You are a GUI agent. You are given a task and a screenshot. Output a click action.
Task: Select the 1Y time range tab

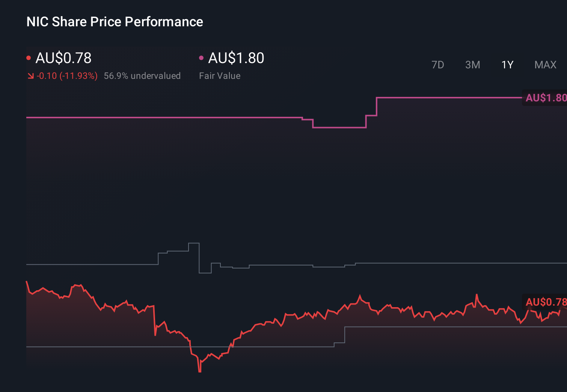507,65
